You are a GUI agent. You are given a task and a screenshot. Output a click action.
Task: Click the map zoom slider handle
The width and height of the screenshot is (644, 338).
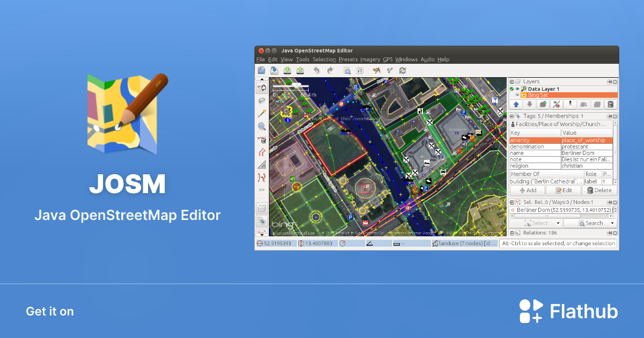295,85
